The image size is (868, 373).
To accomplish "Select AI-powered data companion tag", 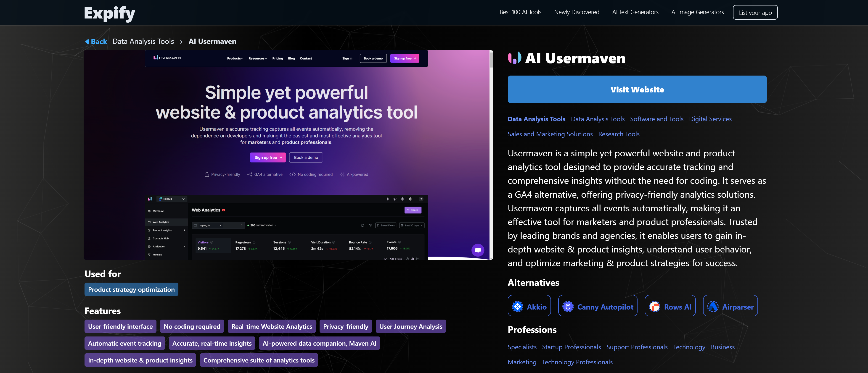I will click(319, 343).
